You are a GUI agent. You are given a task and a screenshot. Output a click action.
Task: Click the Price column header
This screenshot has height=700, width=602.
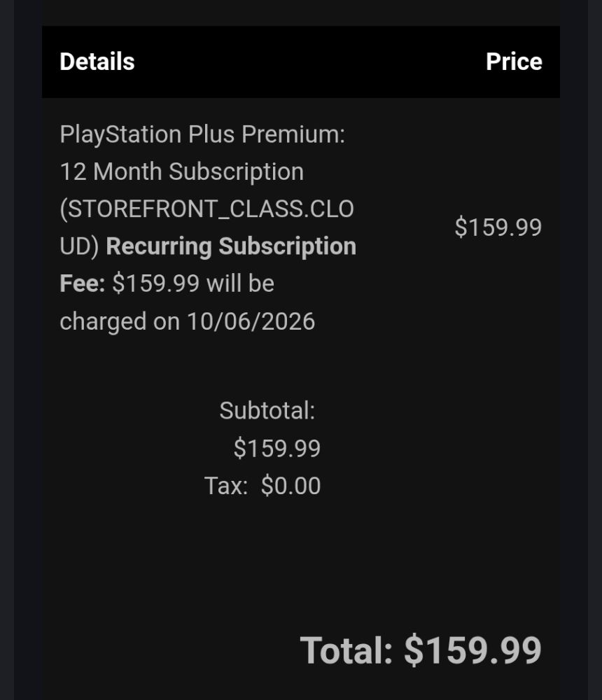(x=514, y=62)
